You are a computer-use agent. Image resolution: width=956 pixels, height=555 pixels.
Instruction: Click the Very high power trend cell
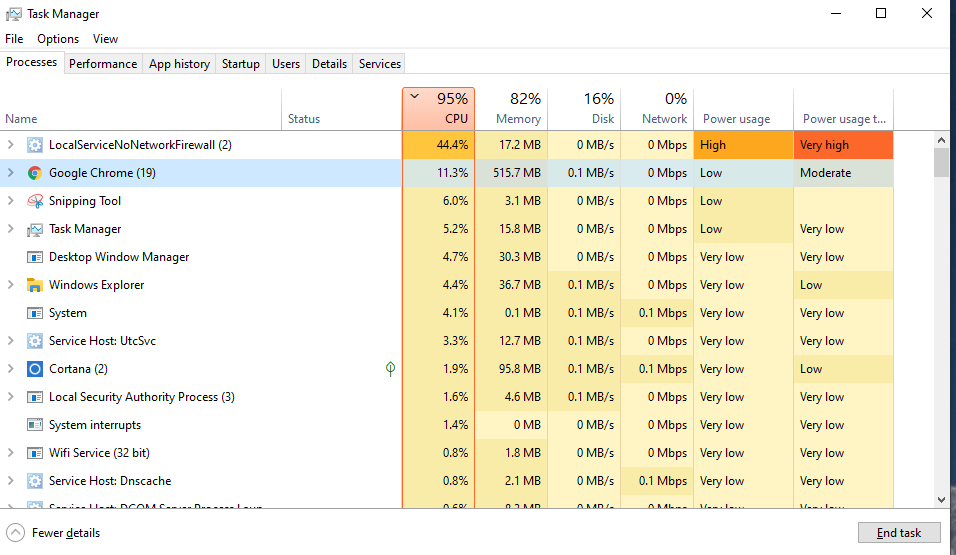[844, 145]
